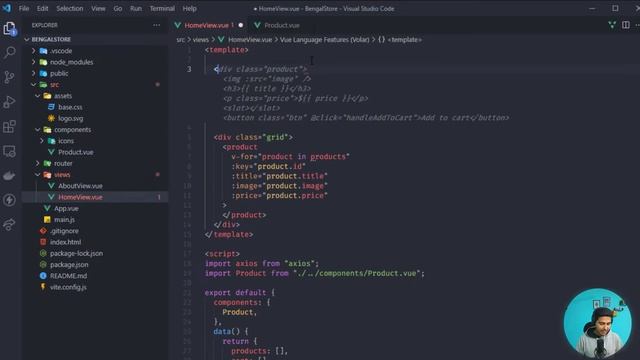Click the 'v-for="product in products"' attribute
Screen dimensions: 640x360
tap(290, 157)
